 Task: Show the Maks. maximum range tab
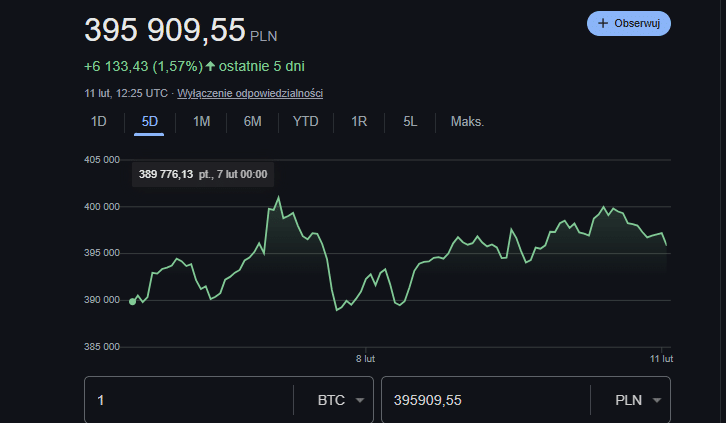click(x=467, y=122)
